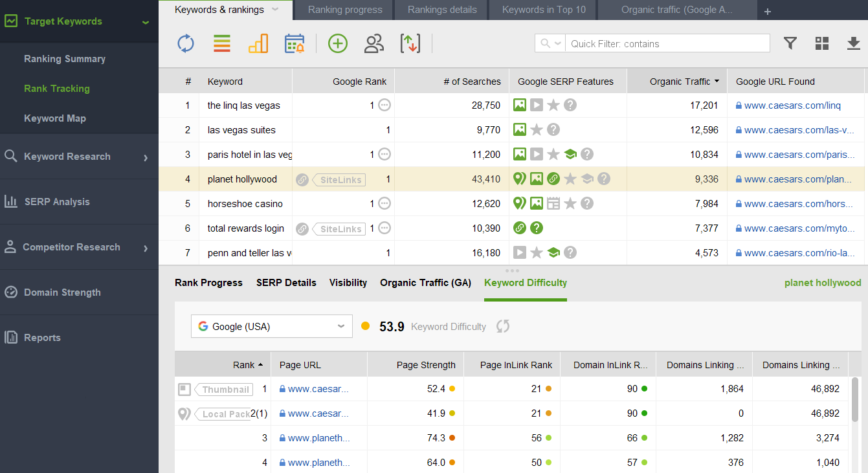Open the Google (USA) search engine dropdown
The image size is (868, 473).
coord(272,326)
